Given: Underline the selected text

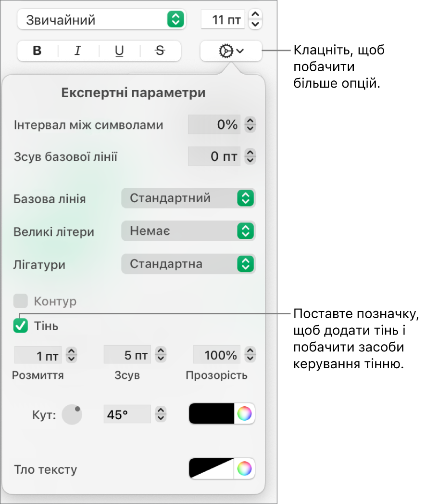Looking at the screenshot, I should (119, 51).
